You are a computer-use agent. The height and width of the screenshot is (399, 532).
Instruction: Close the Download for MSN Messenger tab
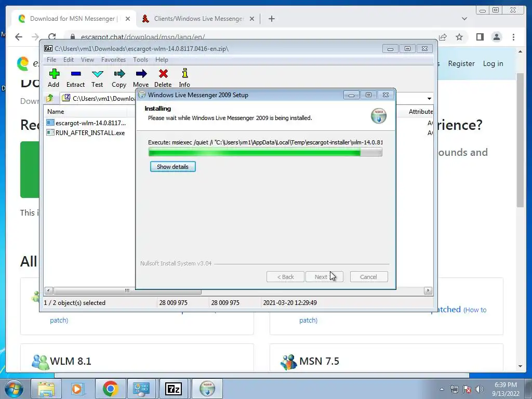coord(128,19)
